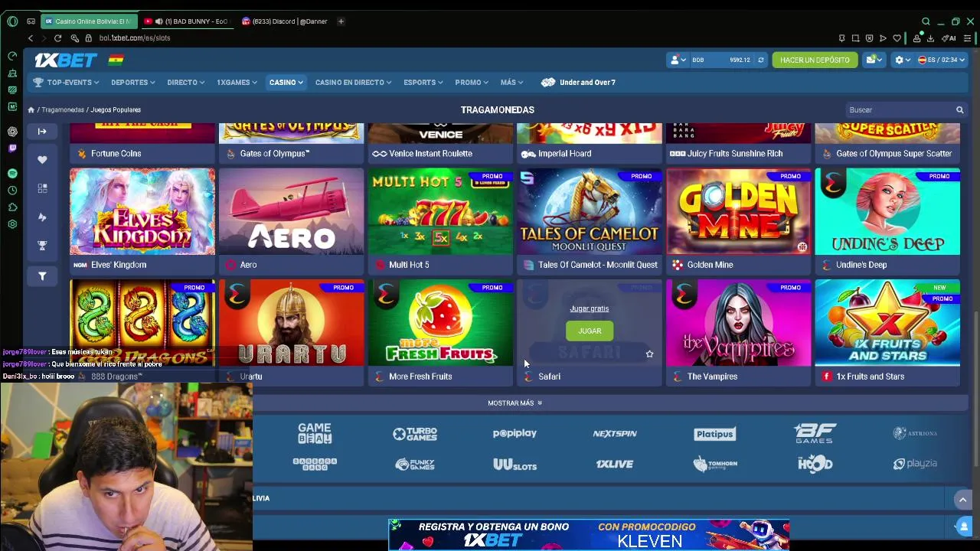Open the Turbo Games provider logo
Image resolution: width=980 pixels, height=551 pixels.
click(415, 434)
